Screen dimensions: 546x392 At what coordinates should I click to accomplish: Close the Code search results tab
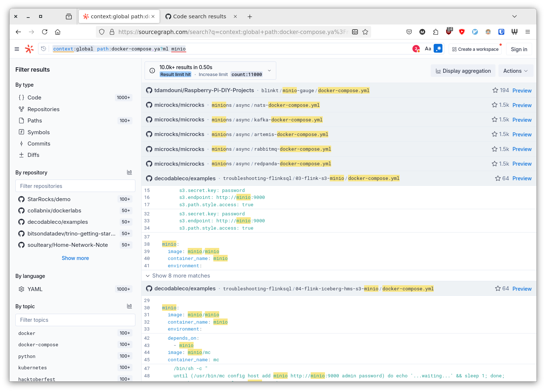tap(235, 16)
